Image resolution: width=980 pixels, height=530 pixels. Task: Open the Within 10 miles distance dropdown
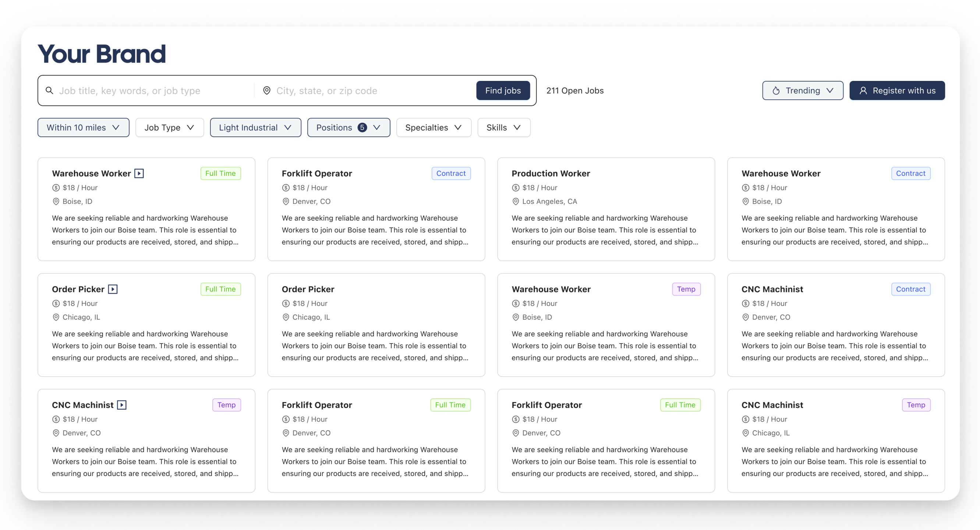tap(83, 127)
